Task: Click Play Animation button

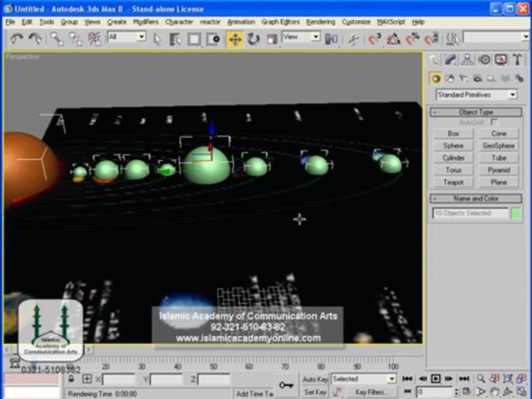Action: click(436, 378)
